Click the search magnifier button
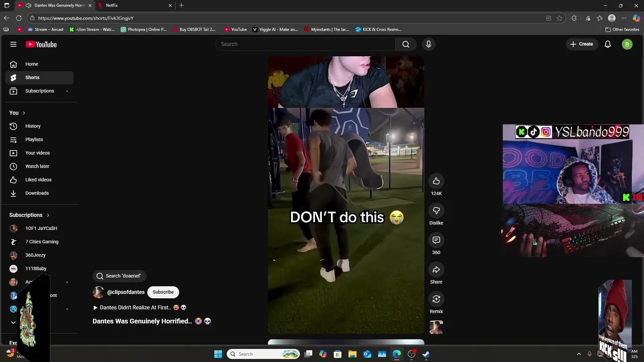 click(406, 44)
